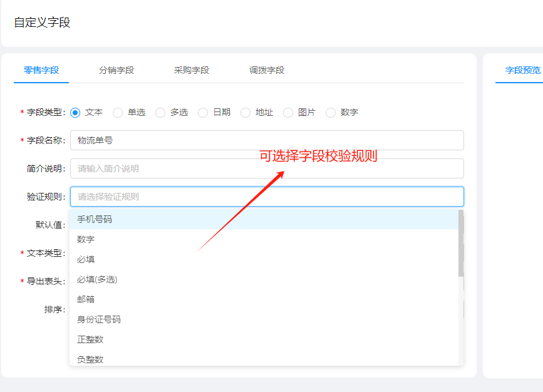
Task: Select the 日期 field type radio
Action: tap(203, 113)
